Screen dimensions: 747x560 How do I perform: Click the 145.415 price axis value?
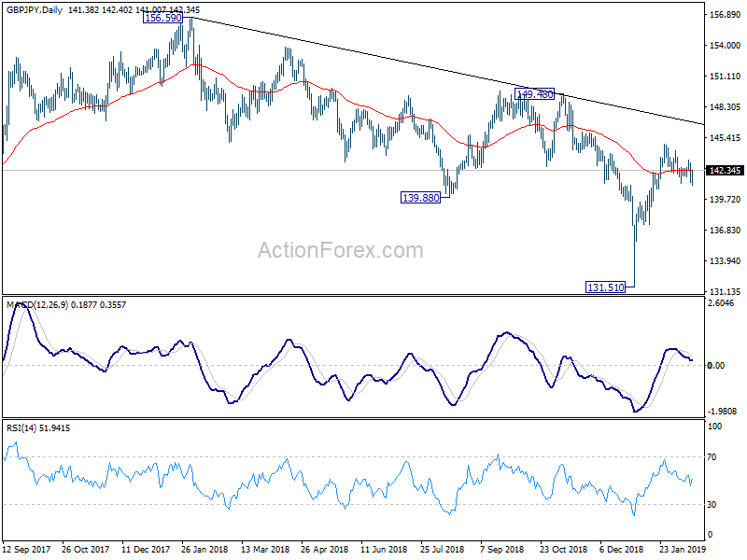tap(726, 138)
